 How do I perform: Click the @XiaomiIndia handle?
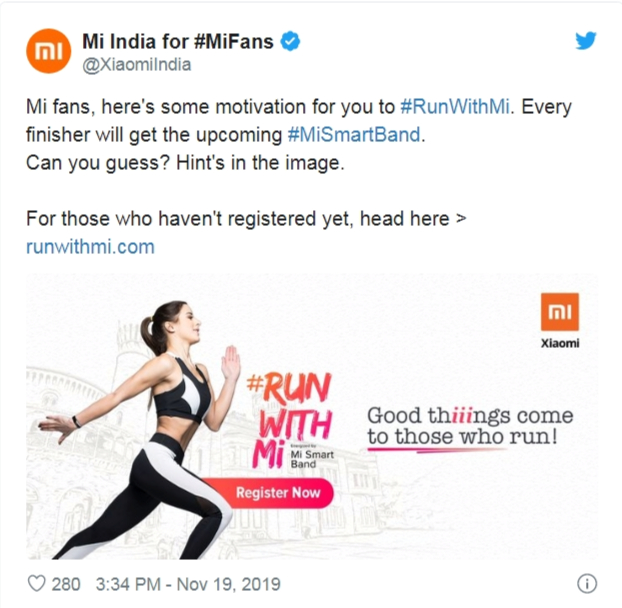136,65
